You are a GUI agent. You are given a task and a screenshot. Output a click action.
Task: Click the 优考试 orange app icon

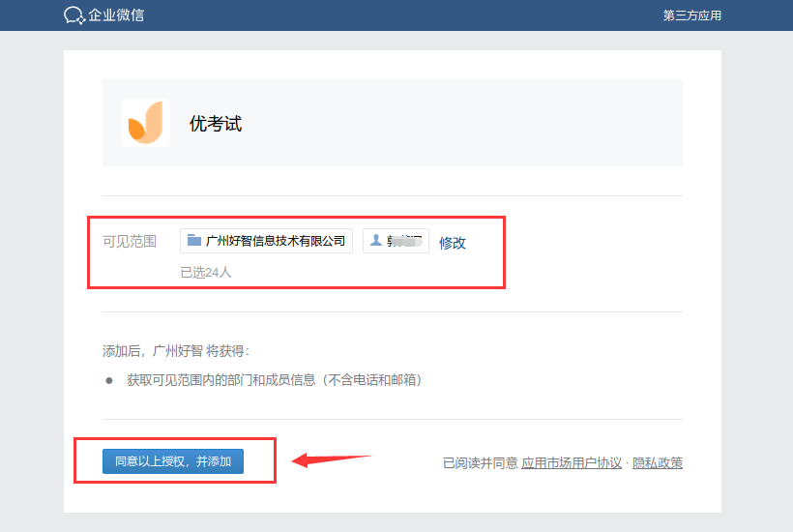coord(146,123)
